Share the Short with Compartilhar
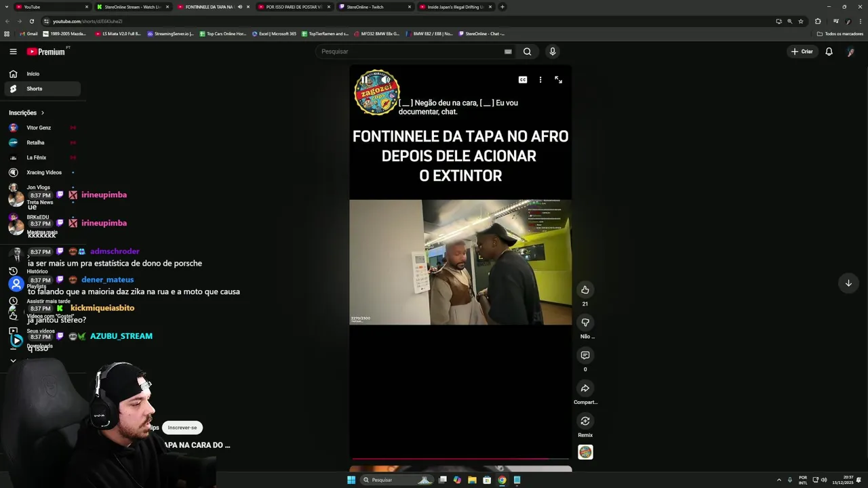 pyautogui.click(x=585, y=388)
